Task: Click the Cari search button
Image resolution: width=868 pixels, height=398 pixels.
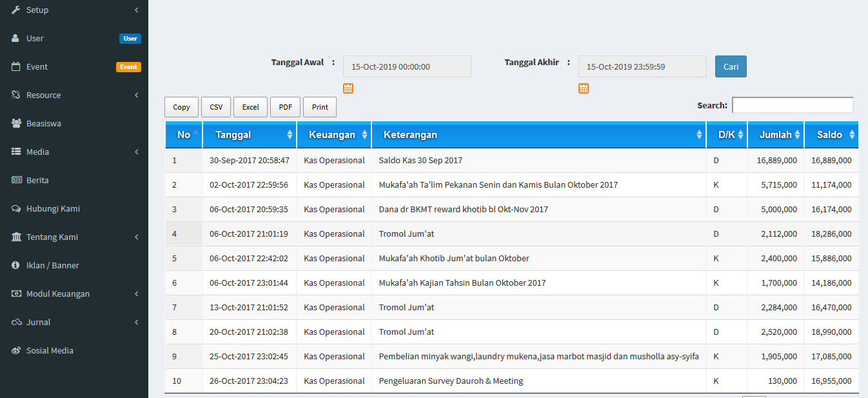Action: (731, 66)
